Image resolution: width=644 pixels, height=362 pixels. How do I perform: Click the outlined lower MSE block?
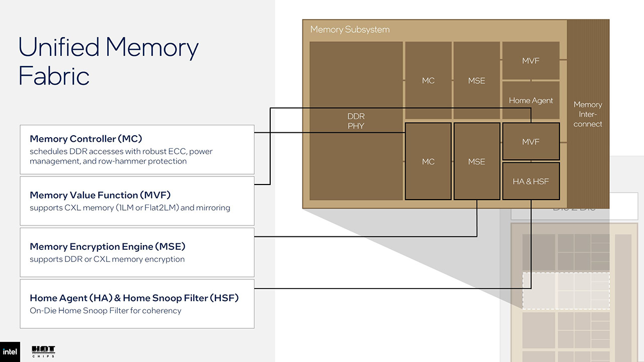(x=476, y=161)
